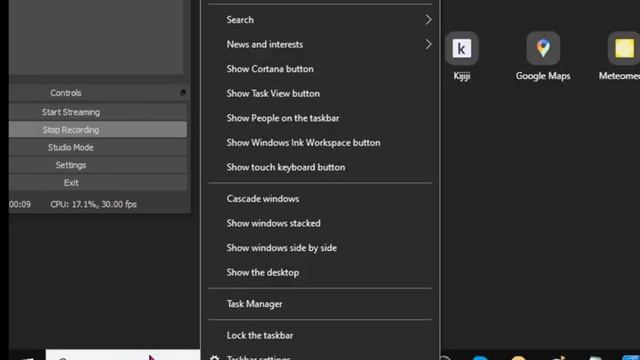Select Show windows side by side
The width and height of the screenshot is (640, 360).
320,248
